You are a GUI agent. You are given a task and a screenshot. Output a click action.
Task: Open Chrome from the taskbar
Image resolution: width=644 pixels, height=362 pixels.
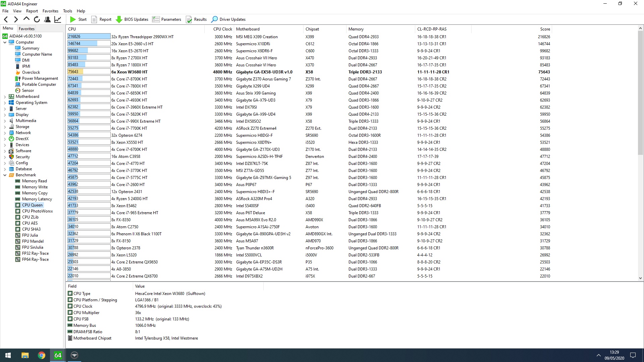pyautogui.click(x=41, y=355)
